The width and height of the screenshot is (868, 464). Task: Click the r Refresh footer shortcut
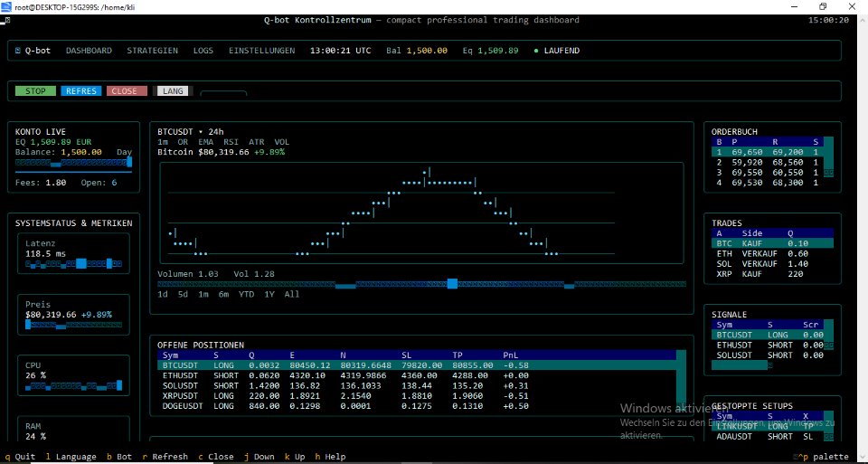point(165,457)
